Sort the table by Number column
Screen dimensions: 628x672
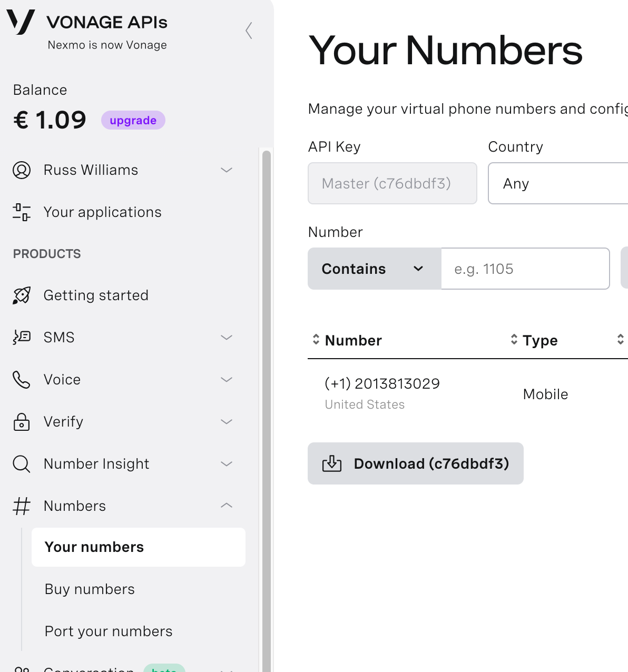(316, 340)
